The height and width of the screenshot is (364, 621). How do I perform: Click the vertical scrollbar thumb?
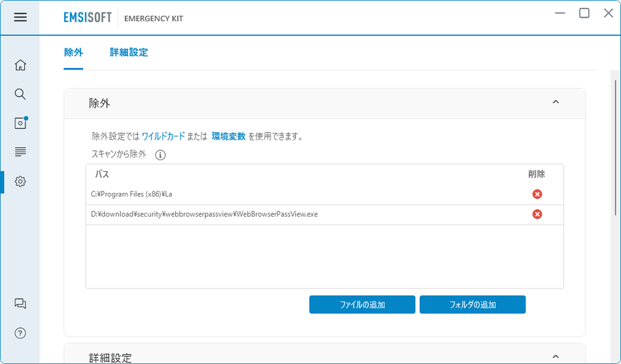point(616,147)
